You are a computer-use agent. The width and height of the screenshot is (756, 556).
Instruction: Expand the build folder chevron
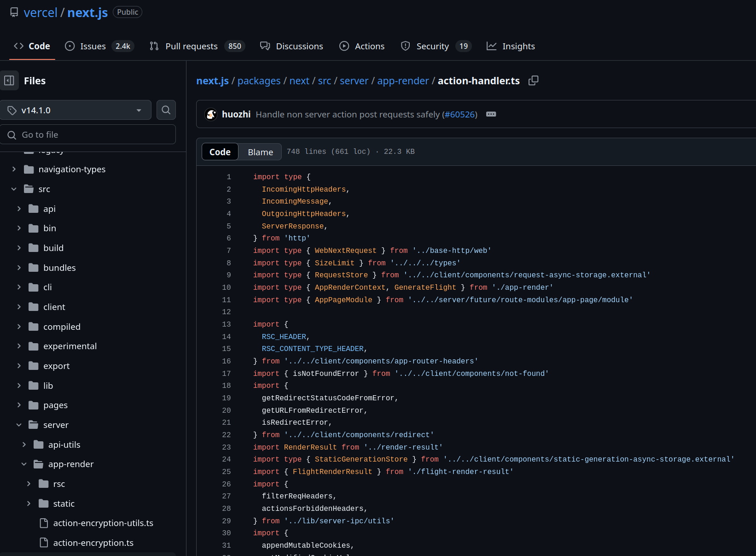coord(19,248)
